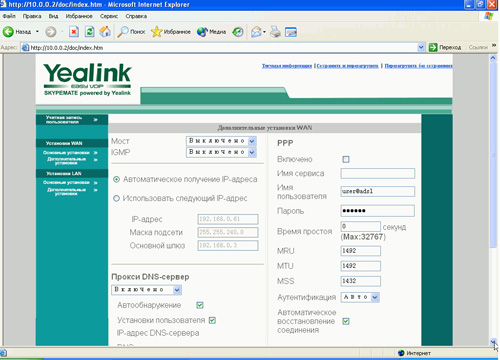This screenshot has width=500, height=360.
Task: Click the scrollbar up arrow
Action: click(493, 58)
